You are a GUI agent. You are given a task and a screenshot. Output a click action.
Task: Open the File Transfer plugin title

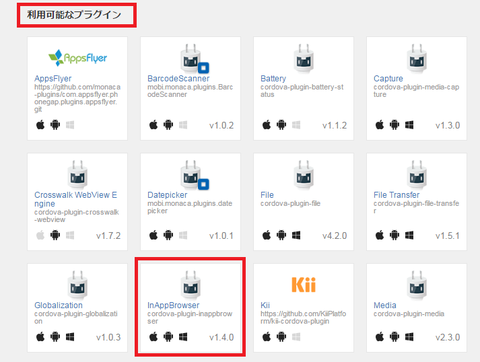[396, 195]
